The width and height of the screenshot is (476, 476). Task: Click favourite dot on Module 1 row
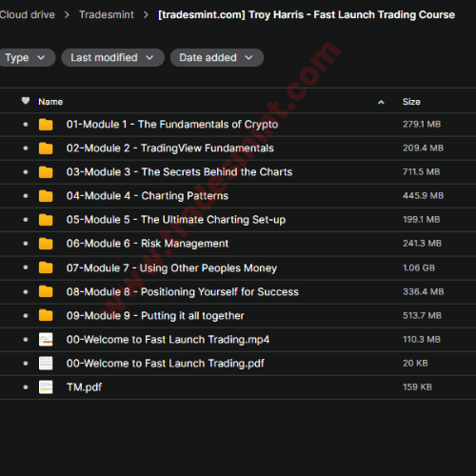point(26,125)
